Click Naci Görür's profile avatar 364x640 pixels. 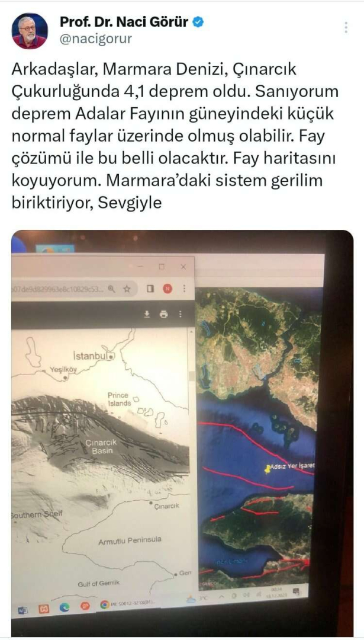[x=30, y=31]
